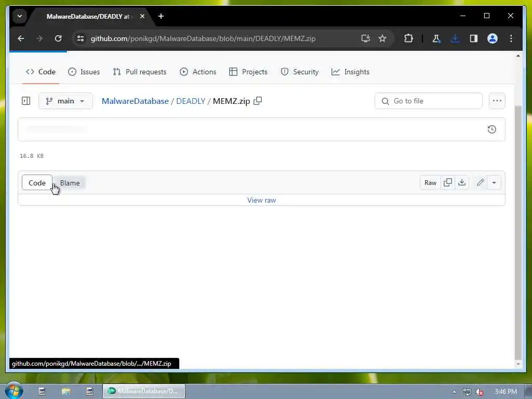
Task: Open the network tray icon
Action: coord(467,392)
